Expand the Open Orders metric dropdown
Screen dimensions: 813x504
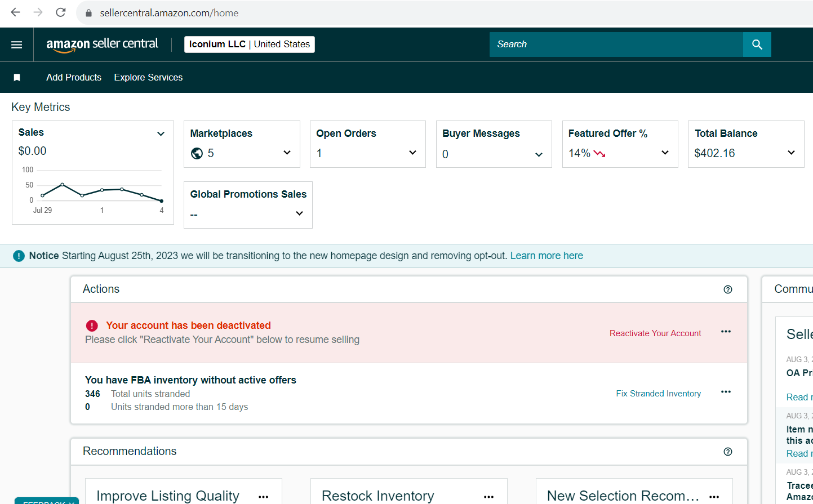(412, 153)
